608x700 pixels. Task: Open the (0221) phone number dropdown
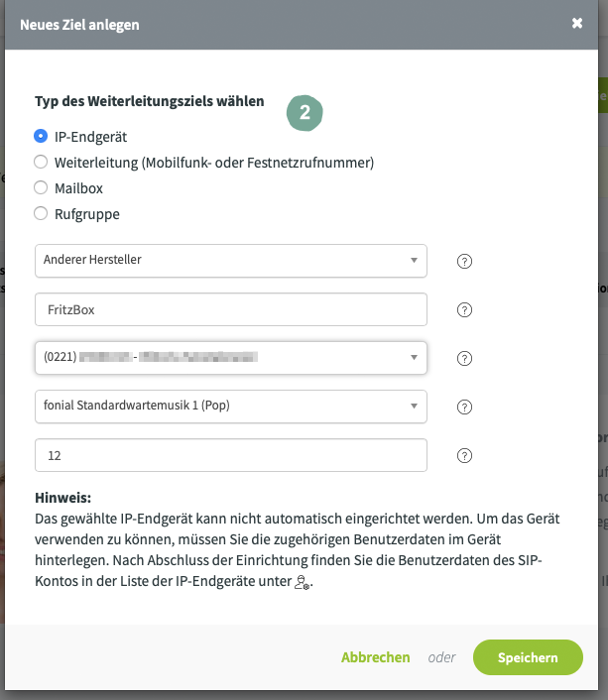click(231, 358)
